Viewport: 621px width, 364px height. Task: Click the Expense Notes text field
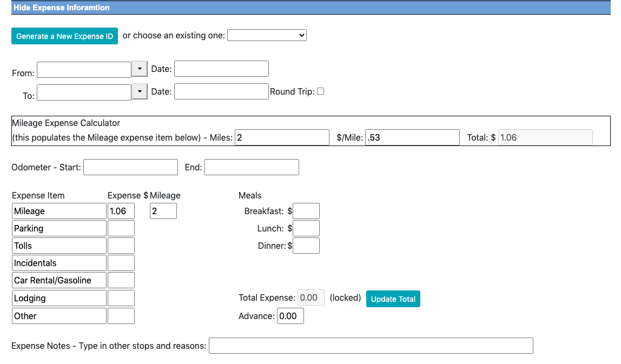point(371,346)
